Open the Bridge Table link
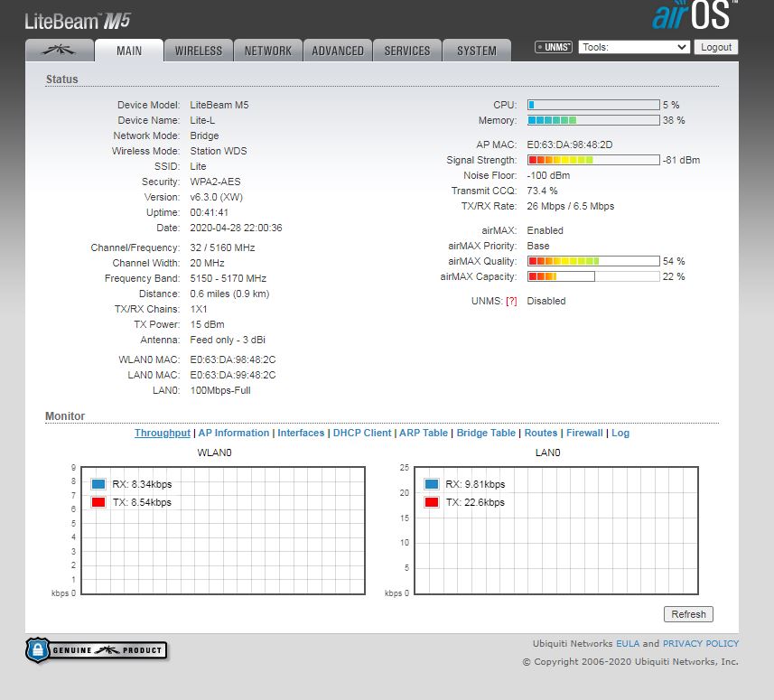This screenshot has height=700, width=774. click(x=486, y=433)
